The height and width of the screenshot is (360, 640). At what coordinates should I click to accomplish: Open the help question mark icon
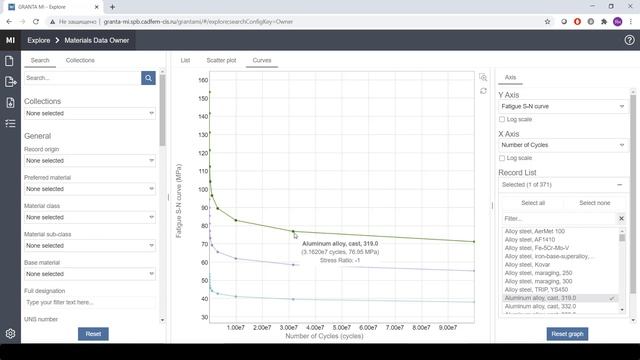(x=629, y=40)
